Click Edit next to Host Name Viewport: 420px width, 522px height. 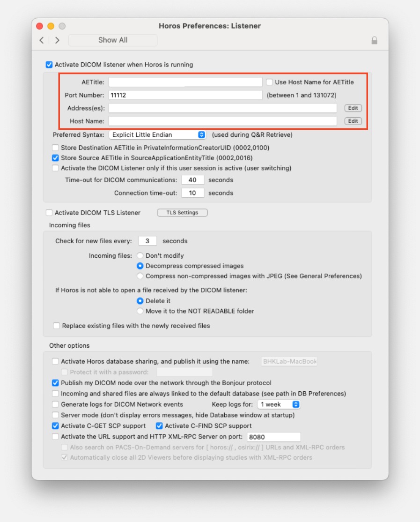(x=353, y=121)
